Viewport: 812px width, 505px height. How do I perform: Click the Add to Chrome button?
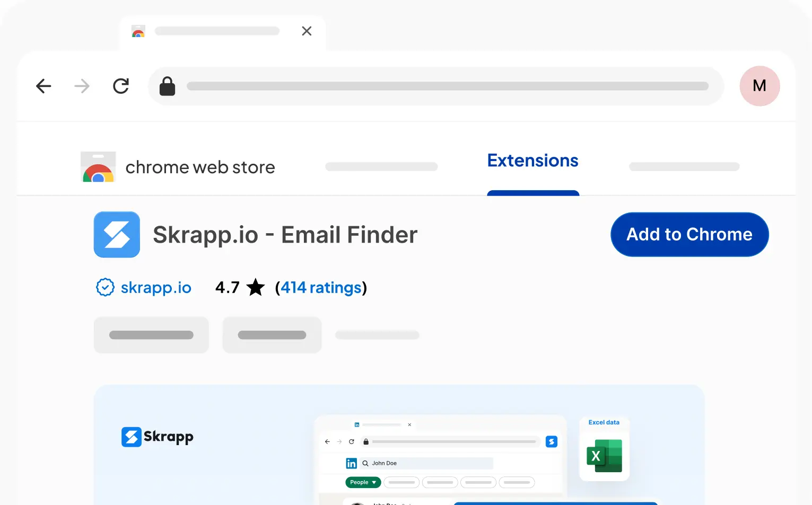(x=689, y=234)
